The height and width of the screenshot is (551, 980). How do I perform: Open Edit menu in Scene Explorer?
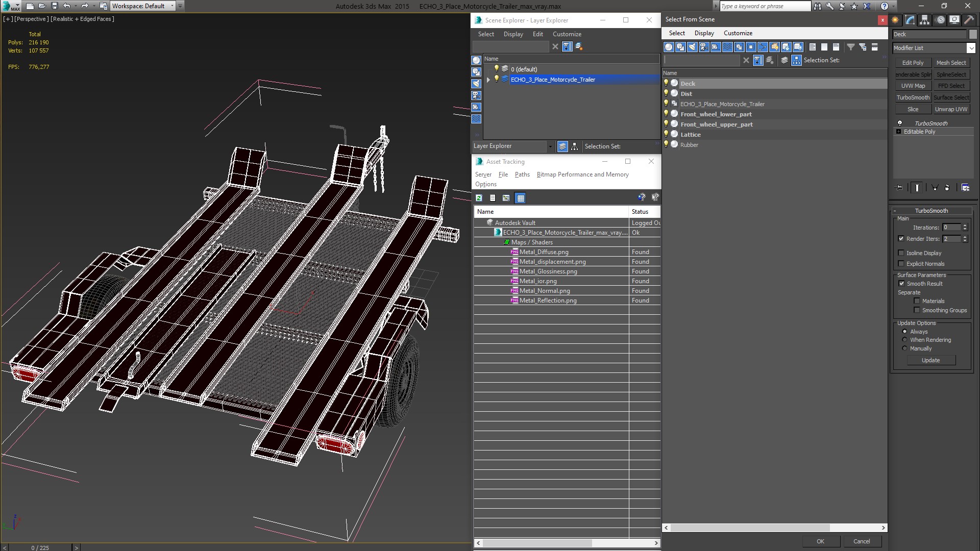pos(538,34)
